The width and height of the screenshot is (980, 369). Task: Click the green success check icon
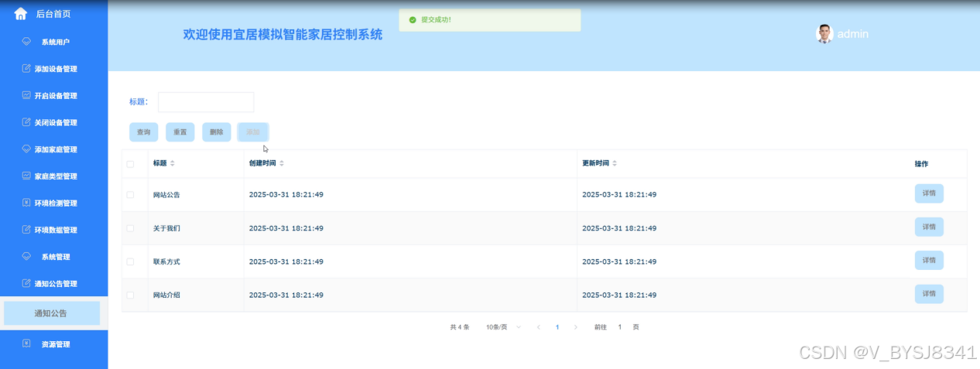point(413,19)
